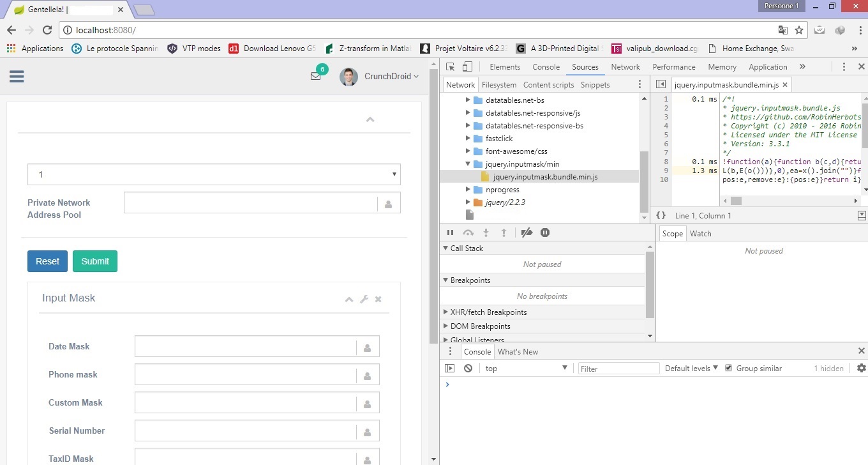Select the Step over next function call icon

point(468,232)
